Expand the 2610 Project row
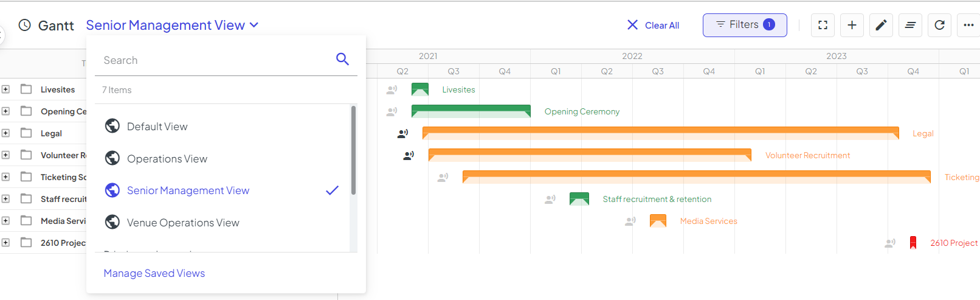Viewport: 980px width, 300px height. pos(5,243)
